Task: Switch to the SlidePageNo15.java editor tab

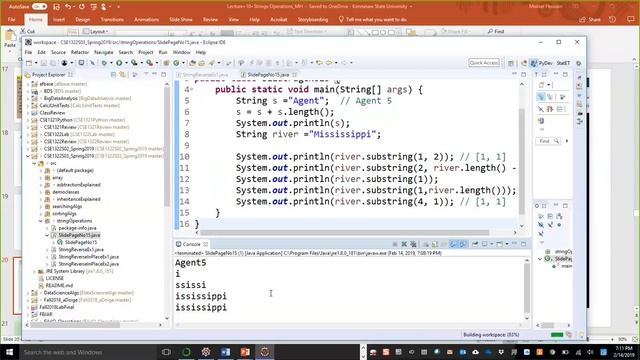Action: point(268,75)
